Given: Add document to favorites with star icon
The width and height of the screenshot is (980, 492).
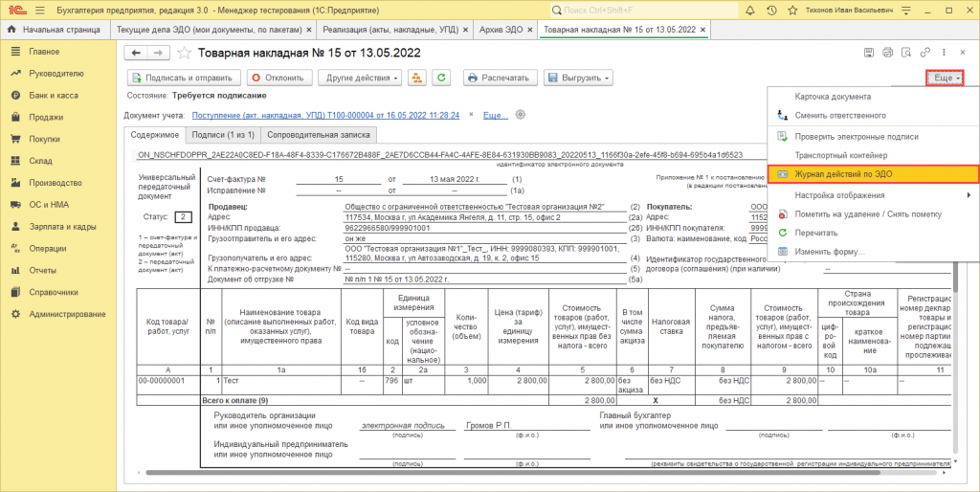Looking at the screenshot, I should tap(184, 54).
